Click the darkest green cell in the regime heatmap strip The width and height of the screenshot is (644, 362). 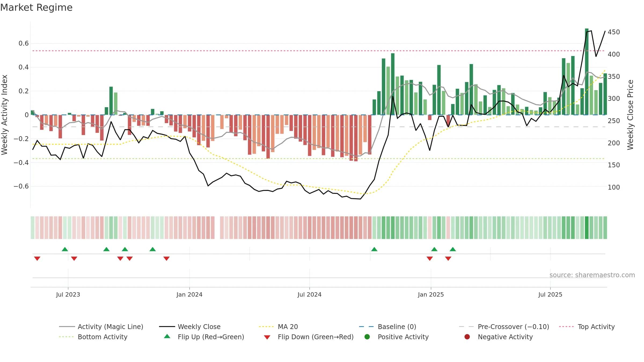point(587,228)
